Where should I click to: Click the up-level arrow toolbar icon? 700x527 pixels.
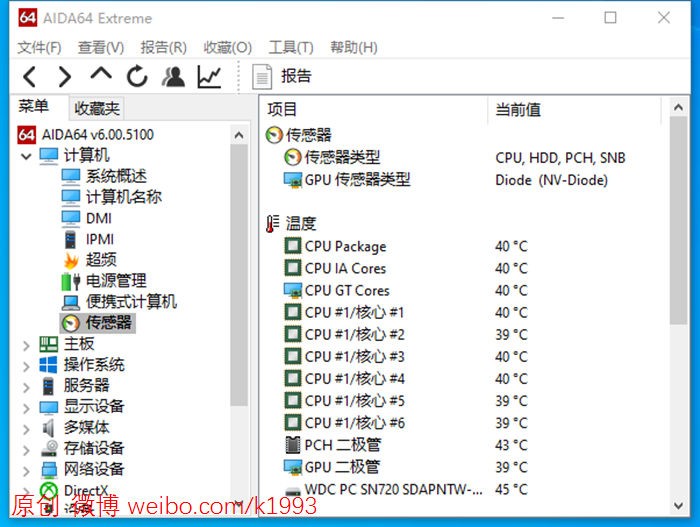pos(101,74)
